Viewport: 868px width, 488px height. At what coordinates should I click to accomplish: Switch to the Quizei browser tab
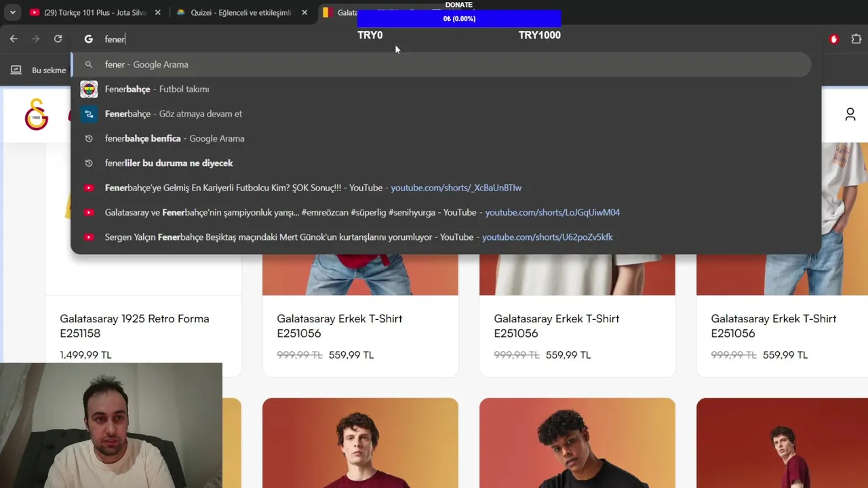[x=241, y=12]
